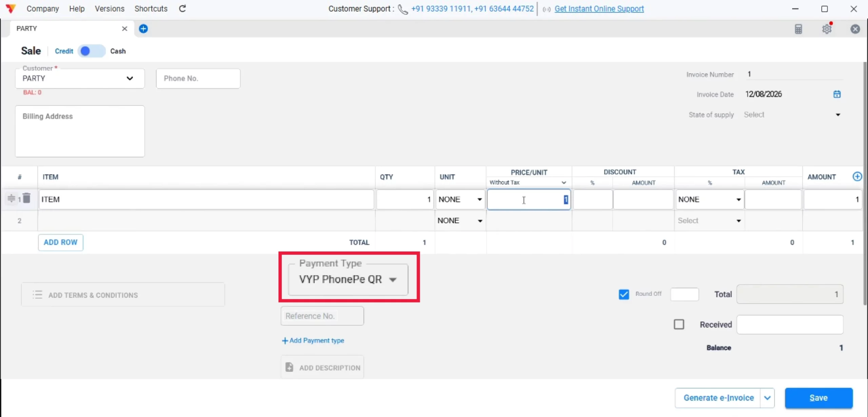Open the Shortcuts menu
Image resolution: width=868 pixels, height=417 pixels.
(151, 8)
